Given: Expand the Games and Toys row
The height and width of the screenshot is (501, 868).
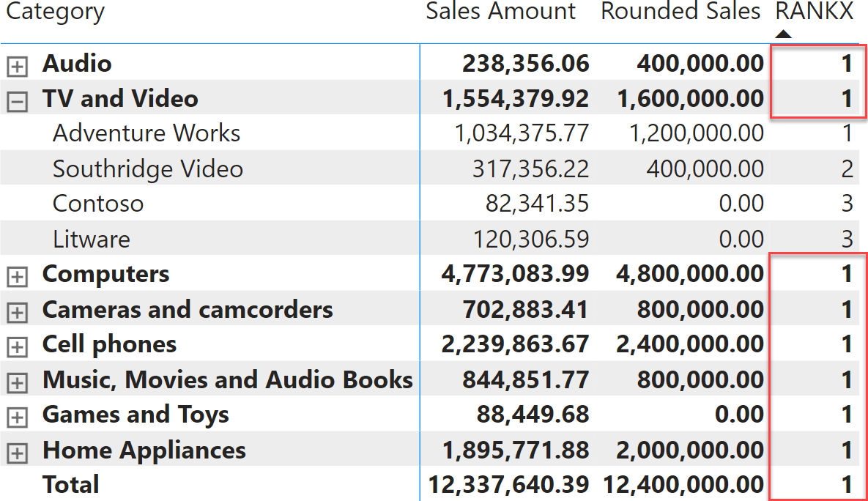Looking at the screenshot, I should tap(17, 417).
